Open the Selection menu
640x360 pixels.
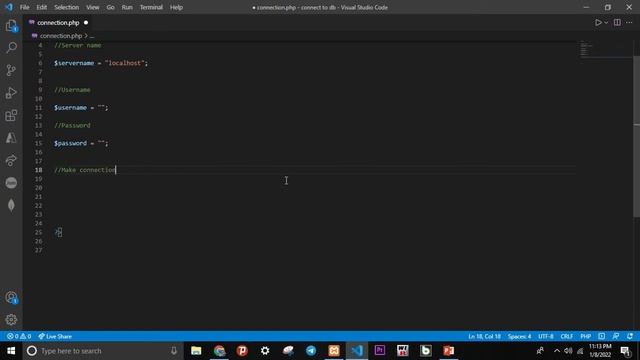click(67, 7)
